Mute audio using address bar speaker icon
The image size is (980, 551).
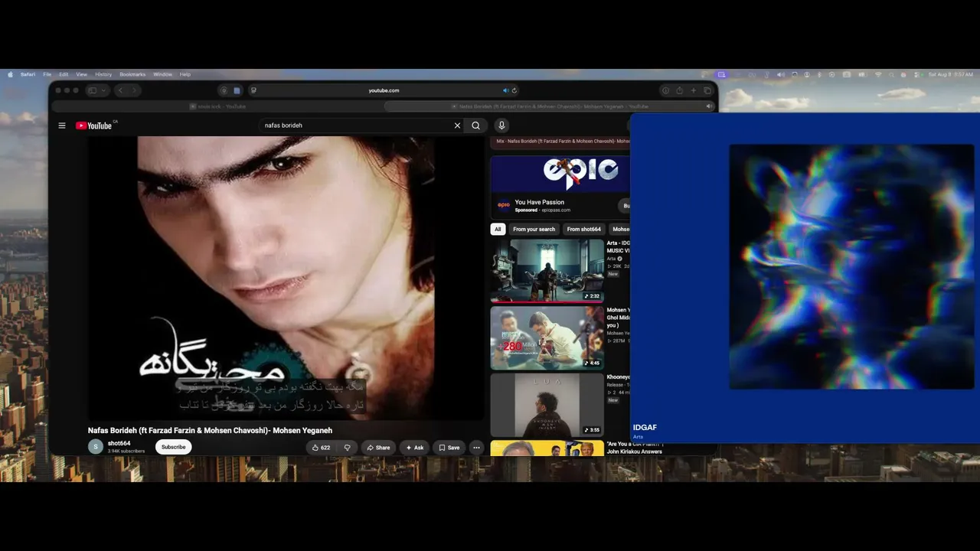pyautogui.click(x=505, y=90)
